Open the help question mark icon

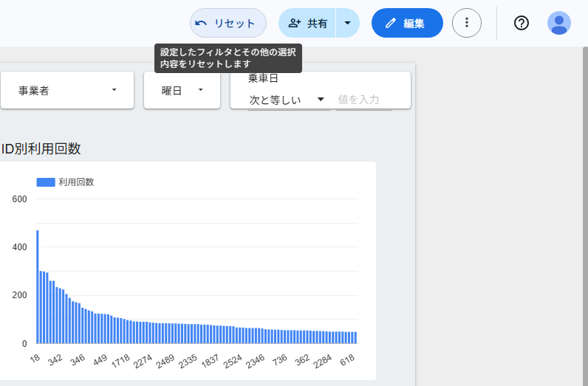tap(522, 23)
